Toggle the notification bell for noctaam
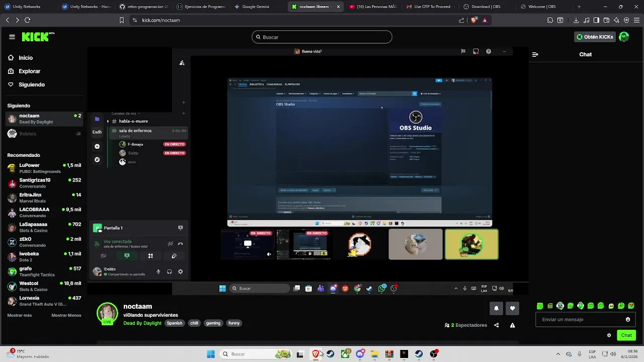The image size is (644, 362). click(x=496, y=308)
